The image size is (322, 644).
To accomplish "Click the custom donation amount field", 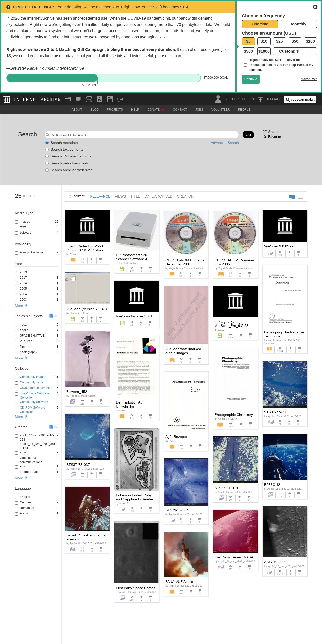I will [305, 51].
